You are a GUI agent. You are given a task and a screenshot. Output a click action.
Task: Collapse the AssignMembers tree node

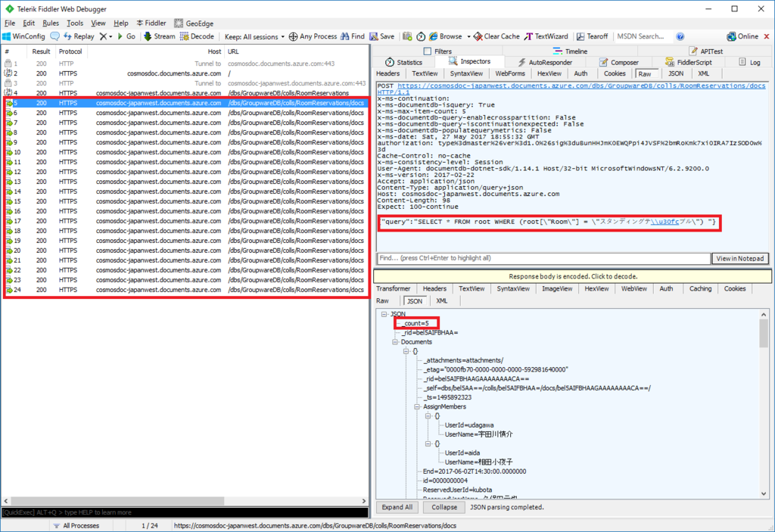point(417,406)
